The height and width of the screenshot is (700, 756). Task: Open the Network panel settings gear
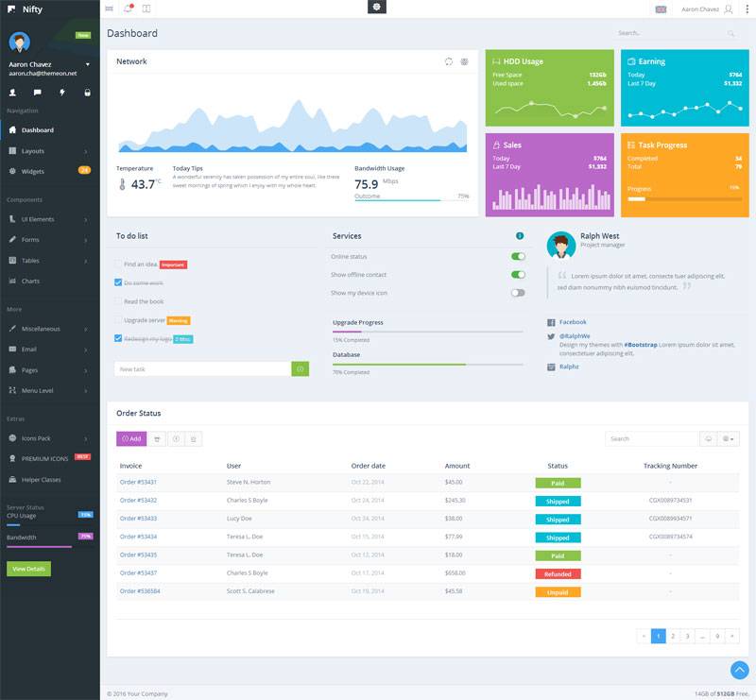(464, 61)
